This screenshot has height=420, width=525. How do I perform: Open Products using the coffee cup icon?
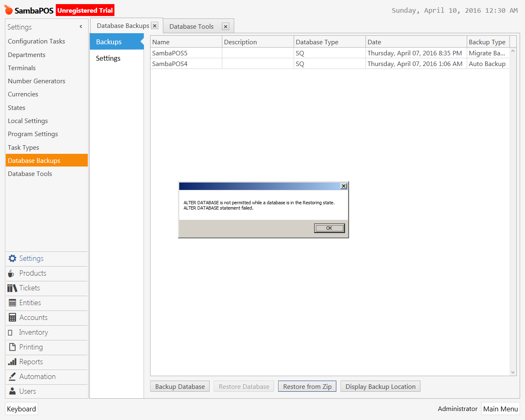(12, 273)
